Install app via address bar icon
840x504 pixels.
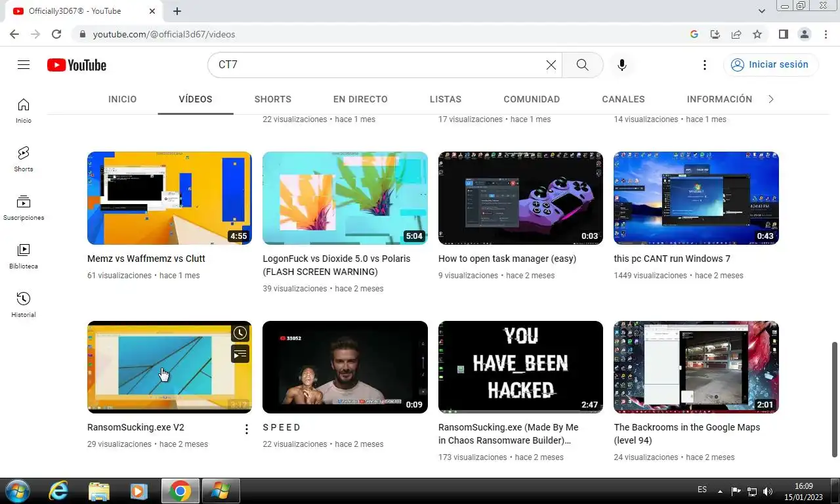[x=715, y=34]
